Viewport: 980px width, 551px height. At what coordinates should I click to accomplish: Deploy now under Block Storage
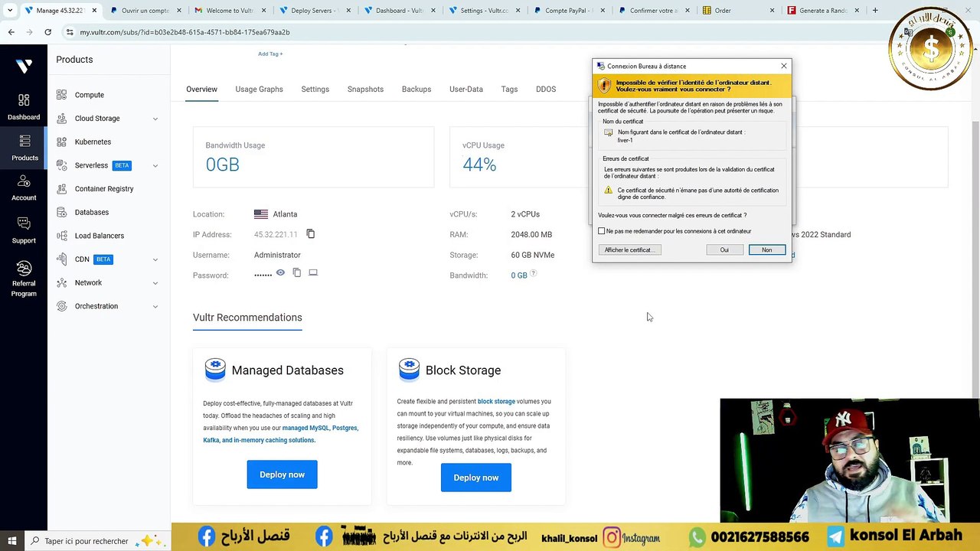(475, 478)
